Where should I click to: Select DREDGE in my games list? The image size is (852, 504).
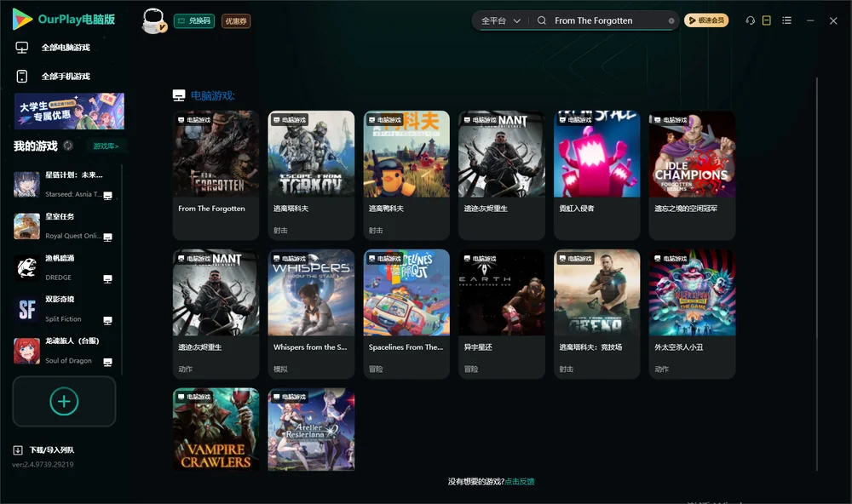64,267
